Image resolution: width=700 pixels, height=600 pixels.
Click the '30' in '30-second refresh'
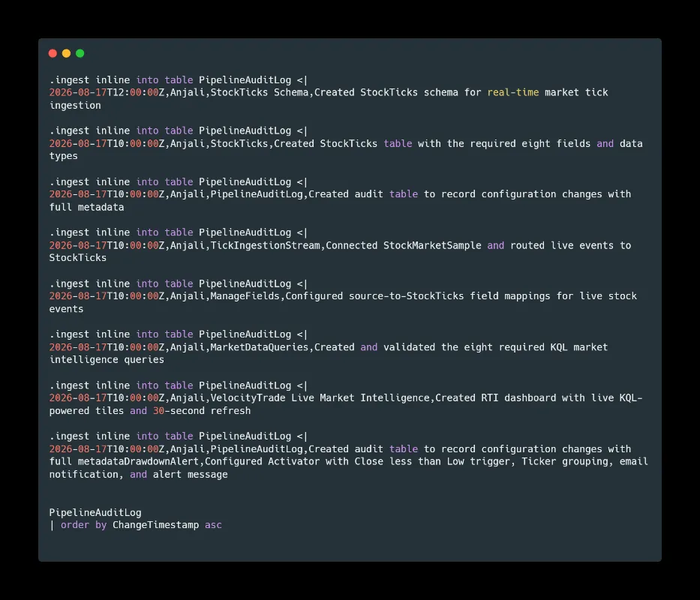pos(158,411)
